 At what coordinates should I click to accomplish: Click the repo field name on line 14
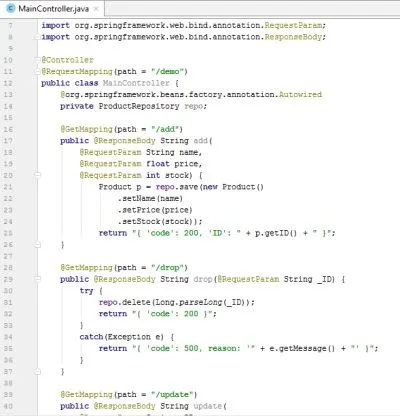pos(194,106)
